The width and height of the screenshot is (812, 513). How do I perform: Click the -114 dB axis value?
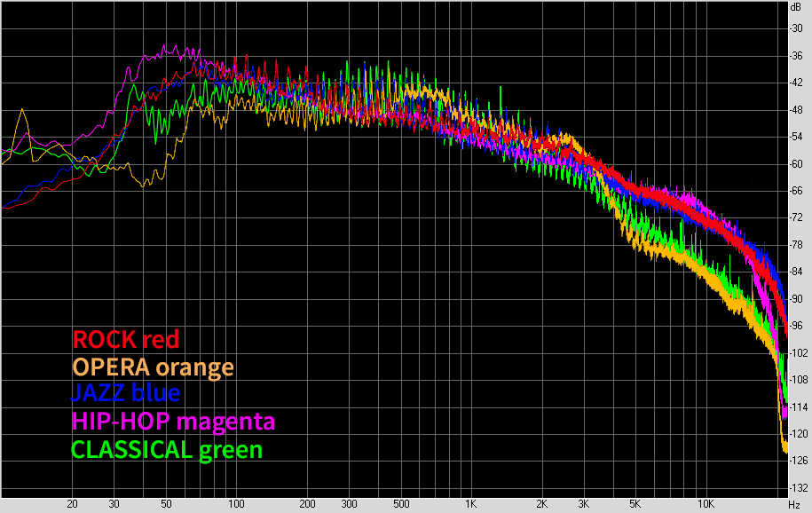click(799, 406)
